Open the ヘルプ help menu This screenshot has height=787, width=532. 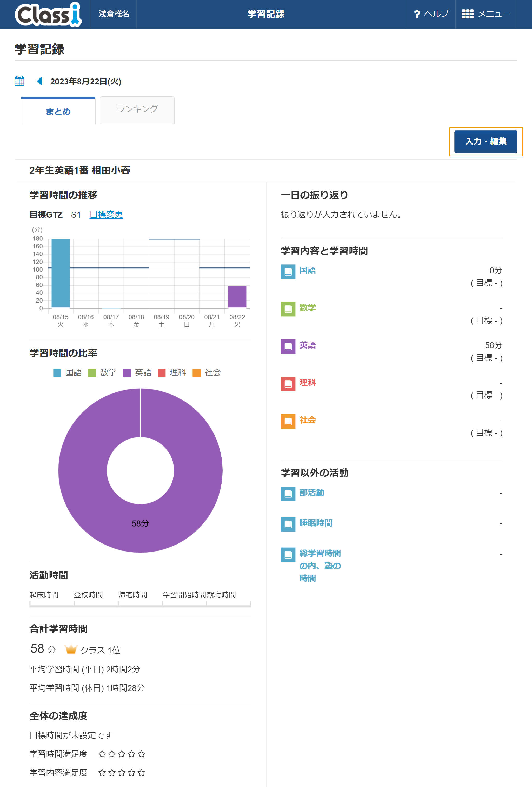[x=431, y=14]
